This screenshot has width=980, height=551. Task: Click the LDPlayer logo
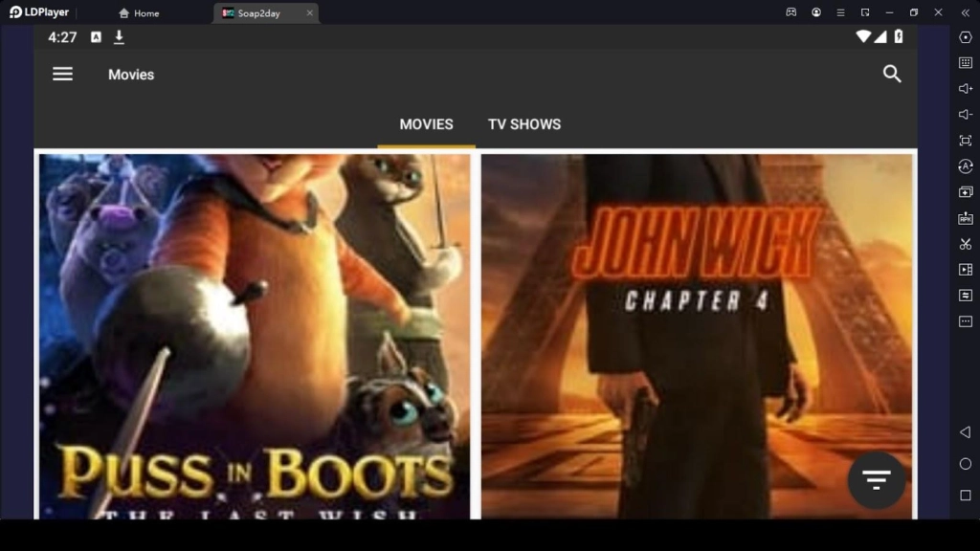[38, 12]
